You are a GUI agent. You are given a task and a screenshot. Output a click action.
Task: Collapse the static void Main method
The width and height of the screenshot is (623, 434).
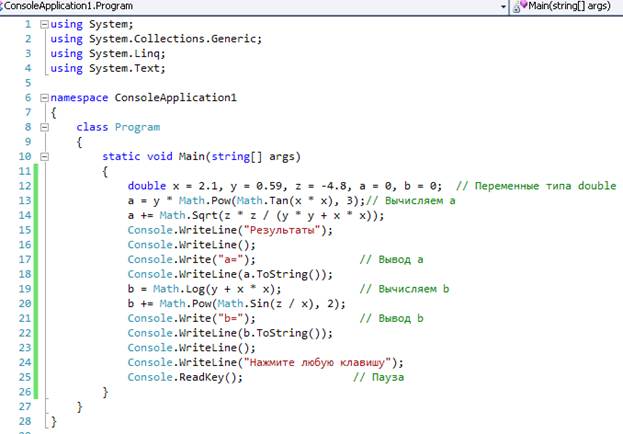click(x=44, y=157)
